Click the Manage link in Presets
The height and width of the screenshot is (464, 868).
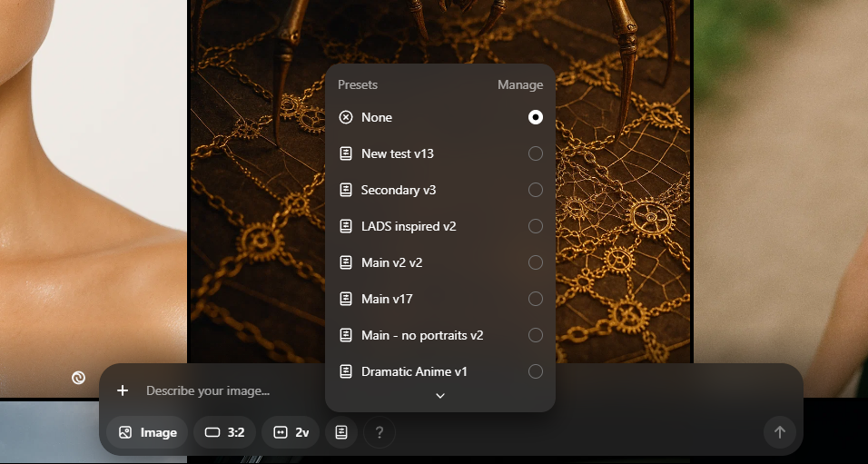pos(520,84)
